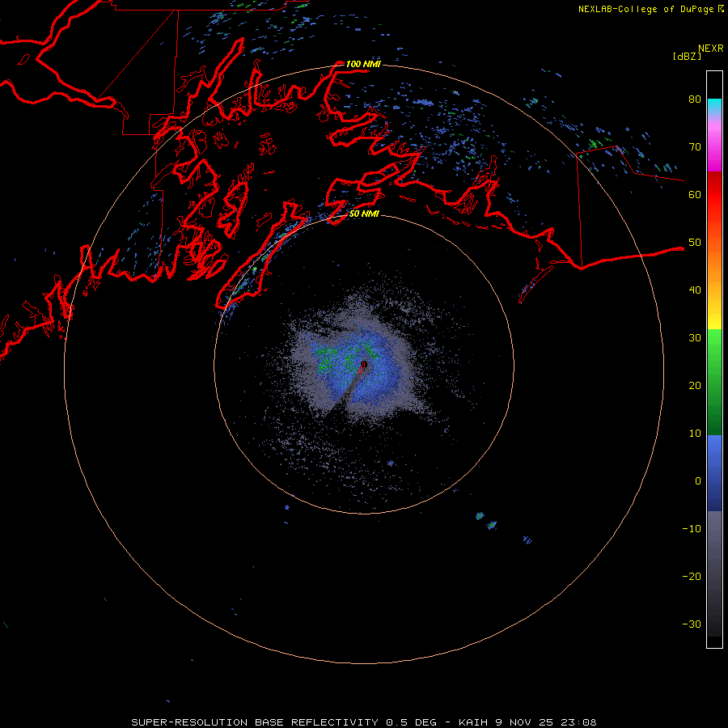Click the 70 value on the dBZ scale
Screen dimensions: 728x728
[x=695, y=147]
